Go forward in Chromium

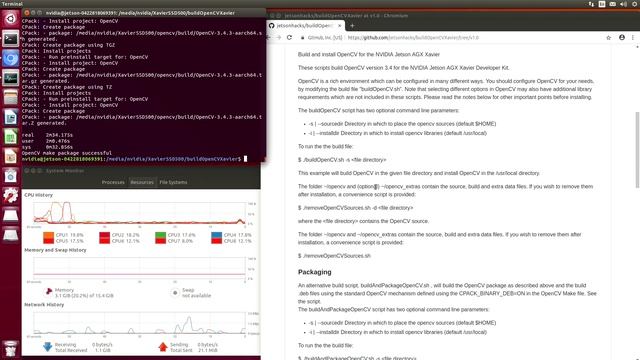(x=279, y=38)
